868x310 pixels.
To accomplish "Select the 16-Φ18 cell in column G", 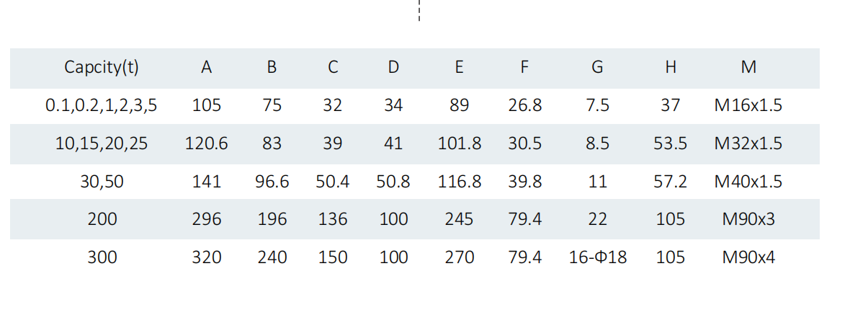I will tap(597, 257).
